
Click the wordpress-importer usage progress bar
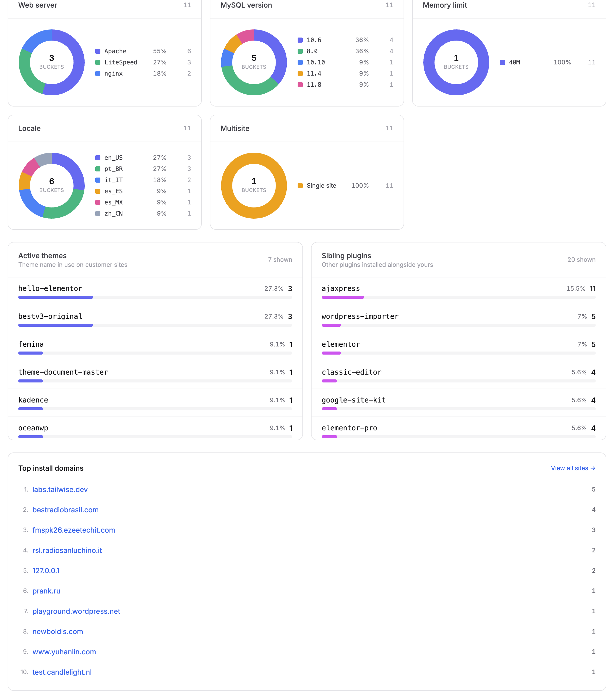[x=459, y=325]
